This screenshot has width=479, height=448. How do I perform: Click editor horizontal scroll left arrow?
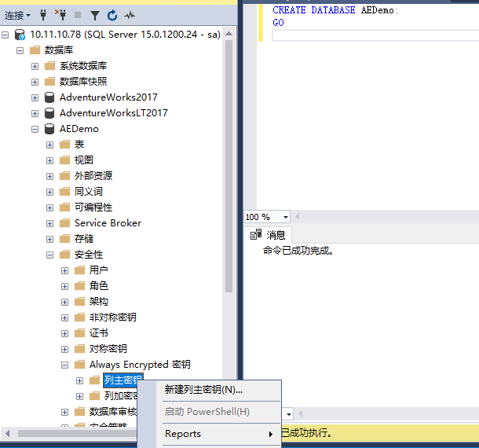298,217
